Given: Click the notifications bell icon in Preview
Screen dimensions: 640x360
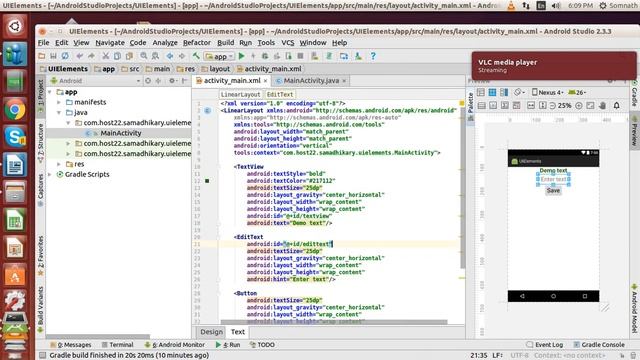Looking at the screenshot, I should click(x=617, y=105).
